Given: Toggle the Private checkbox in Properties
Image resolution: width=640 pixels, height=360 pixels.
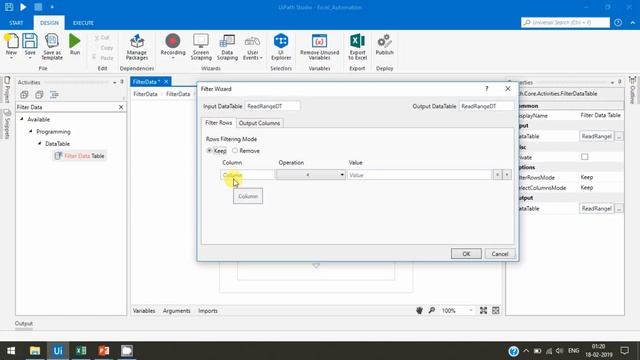Looking at the screenshot, I should 584,157.
